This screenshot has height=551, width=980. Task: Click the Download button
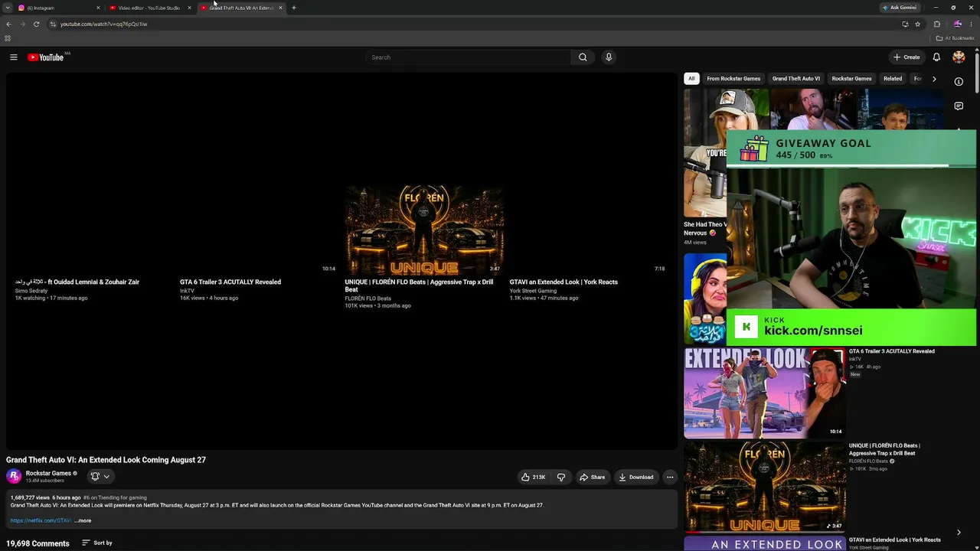(x=636, y=477)
